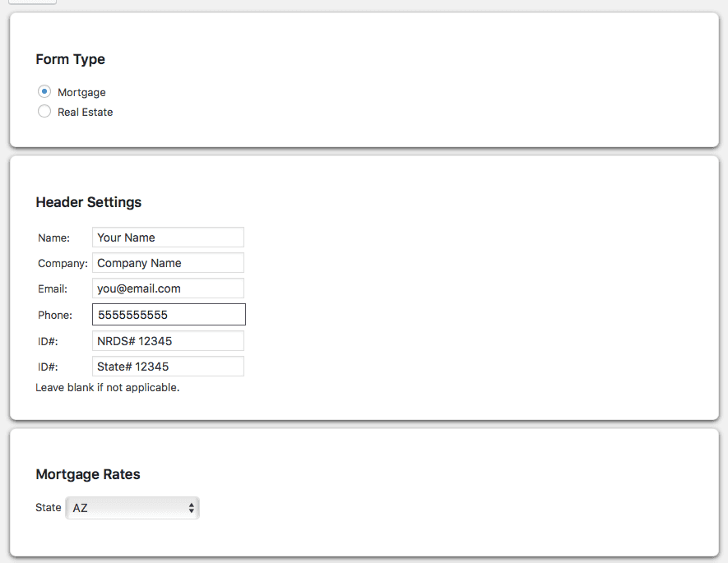Focus the Phone field showing 5555555555

pos(169,315)
